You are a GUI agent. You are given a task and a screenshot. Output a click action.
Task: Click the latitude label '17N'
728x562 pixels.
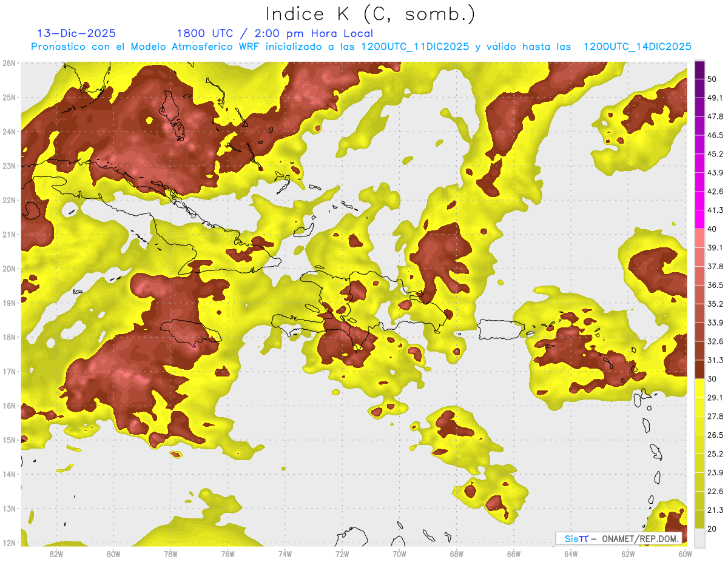8,372
